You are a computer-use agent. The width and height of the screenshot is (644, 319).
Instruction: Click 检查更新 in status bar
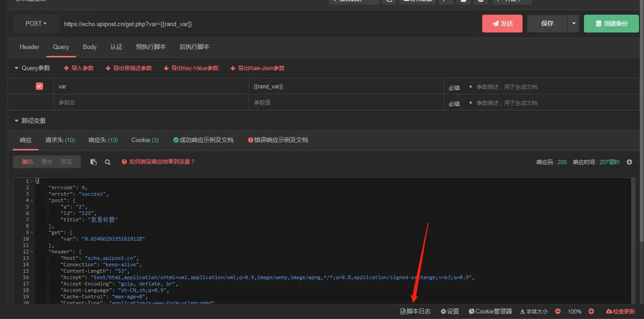tap(621, 311)
